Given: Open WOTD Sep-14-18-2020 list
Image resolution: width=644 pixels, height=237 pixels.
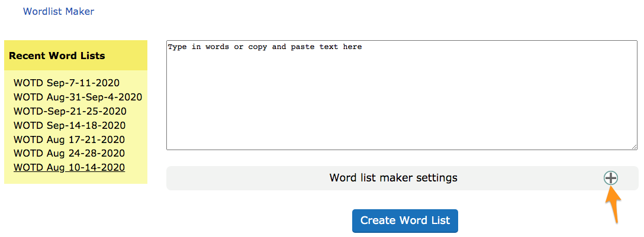Looking at the screenshot, I should click(x=69, y=125).
